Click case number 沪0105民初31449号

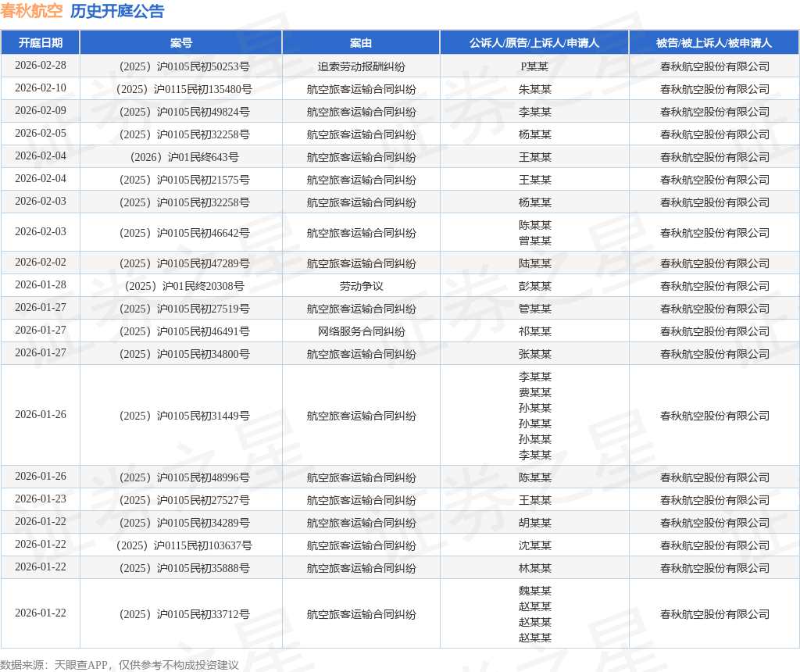pos(184,416)
